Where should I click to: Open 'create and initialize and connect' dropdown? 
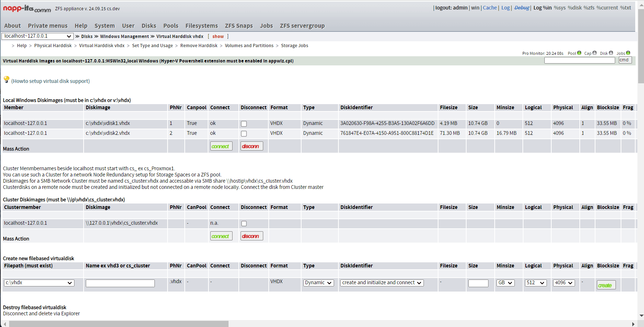click(x=382, y=283)
